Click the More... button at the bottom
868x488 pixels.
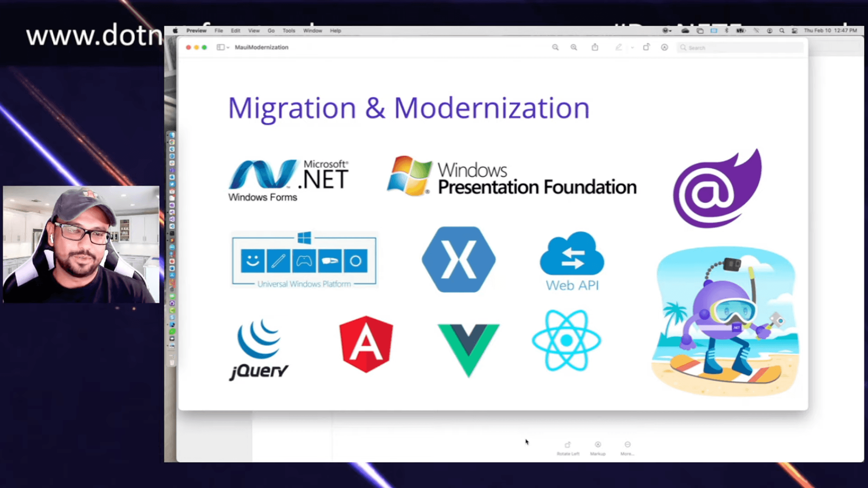pyautogui.click(x=627, y=448)
